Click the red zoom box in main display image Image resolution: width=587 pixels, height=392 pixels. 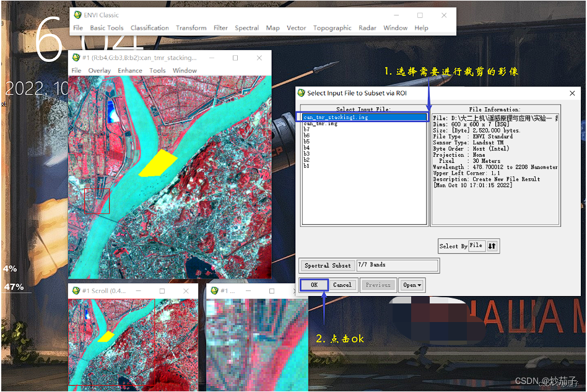97,201
